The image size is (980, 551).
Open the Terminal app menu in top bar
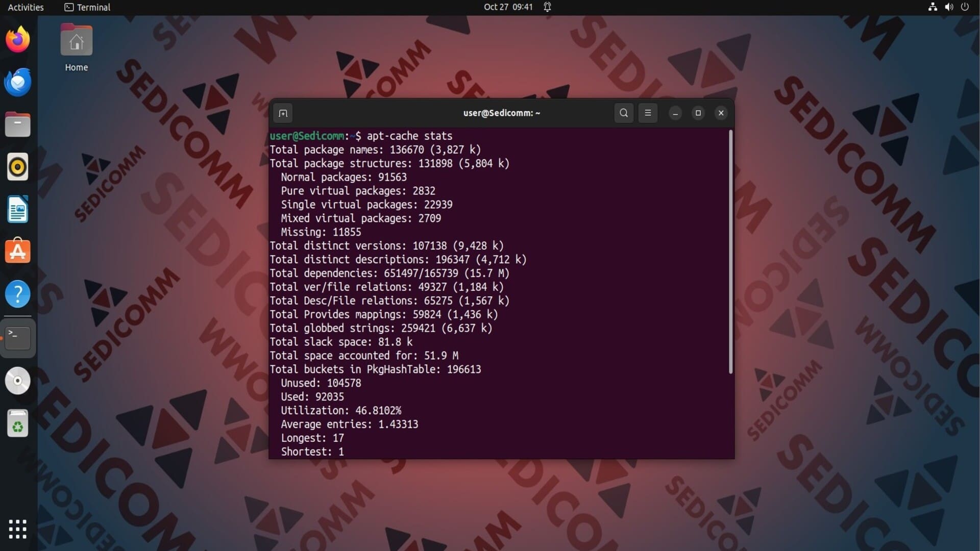tap(87, 7)
